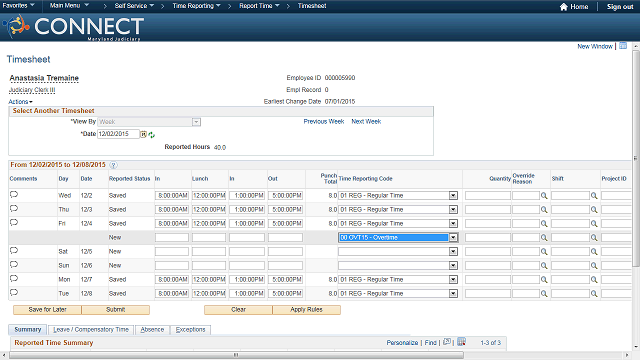Click the green refresh icon beside Date
Image resolution: width=640 pixels, height=360 pixels.
pyautogui.click(x=152, y=135)
